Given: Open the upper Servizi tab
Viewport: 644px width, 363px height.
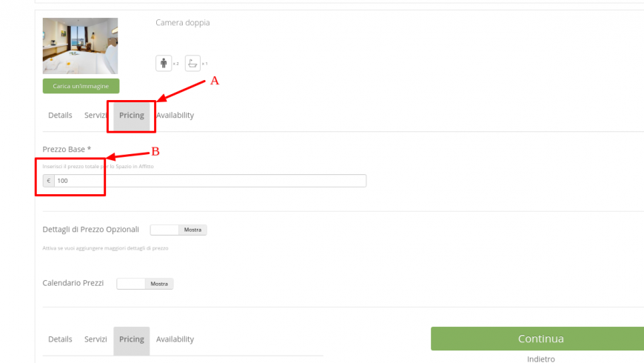Looking at the screenshot, I should click(95, 115).
